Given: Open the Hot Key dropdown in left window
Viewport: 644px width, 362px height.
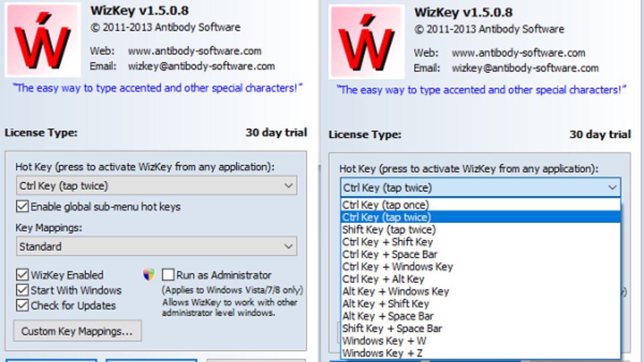Looking at the screenshot, I should [x=156, y=186].
